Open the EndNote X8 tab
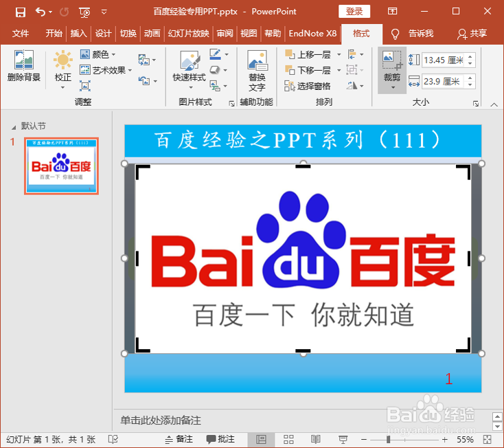Screen dimensions: 504x448 pyautogui.click(x=312, y=33)
